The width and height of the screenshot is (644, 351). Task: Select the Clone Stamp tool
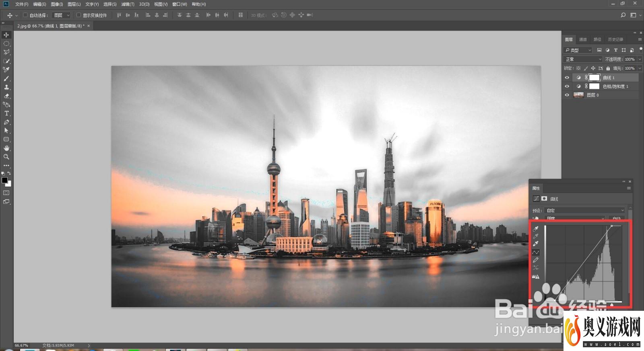click(6, 87)
